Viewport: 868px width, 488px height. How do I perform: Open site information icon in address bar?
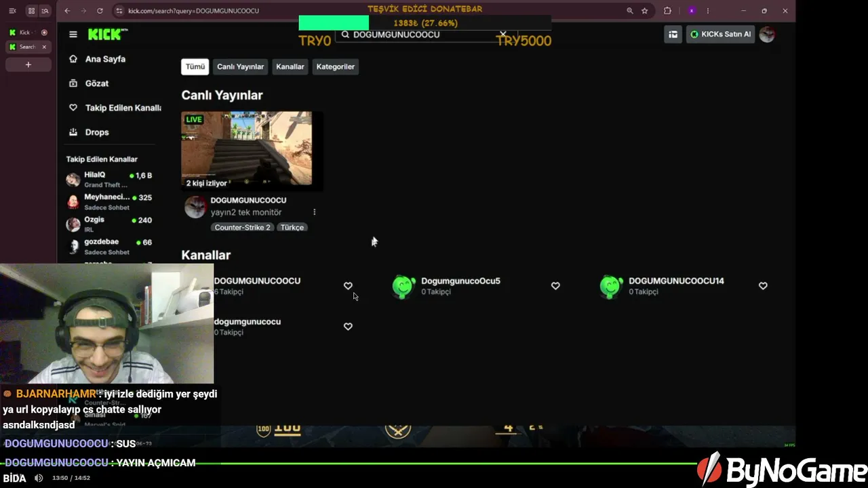tap(119, 11)
